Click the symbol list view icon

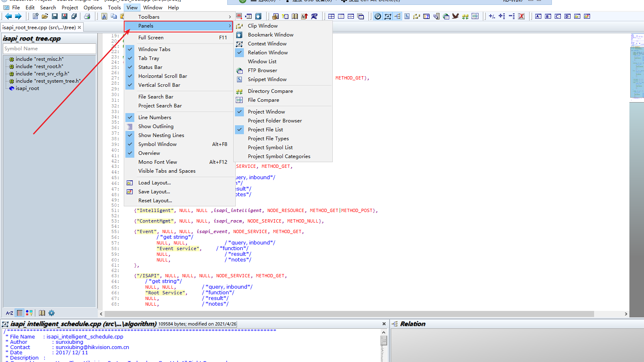[x=19, y=313]
